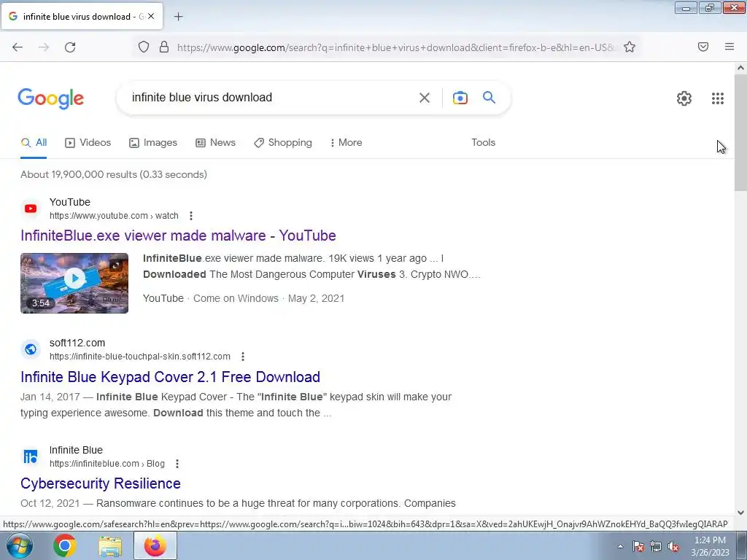Click the Firefox taskbar button
The image size is (747, 560).
[155, 545]
